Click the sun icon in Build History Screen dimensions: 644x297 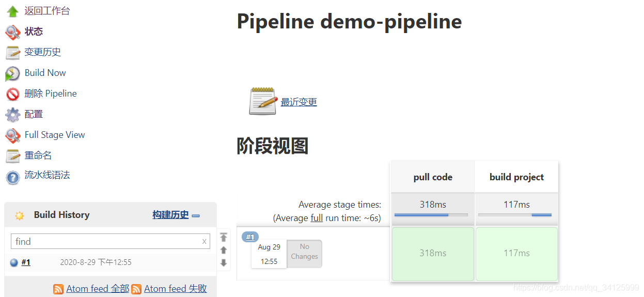click(x=20, y=215)
